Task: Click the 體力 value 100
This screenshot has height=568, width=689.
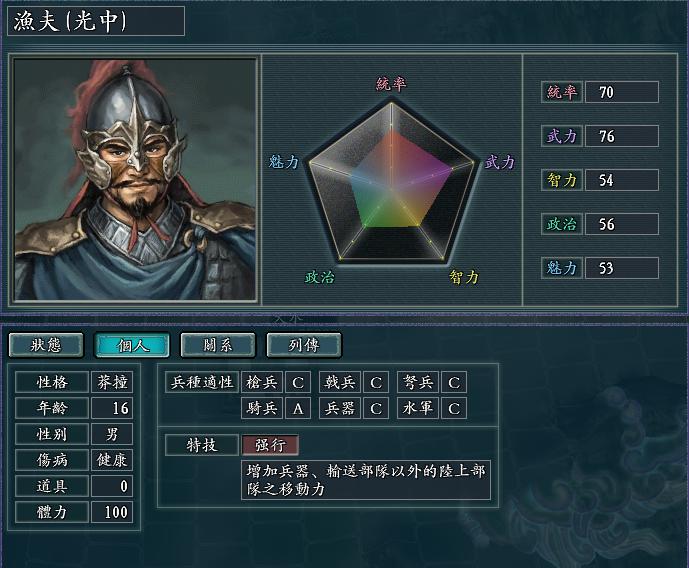Action: [112, 512]
